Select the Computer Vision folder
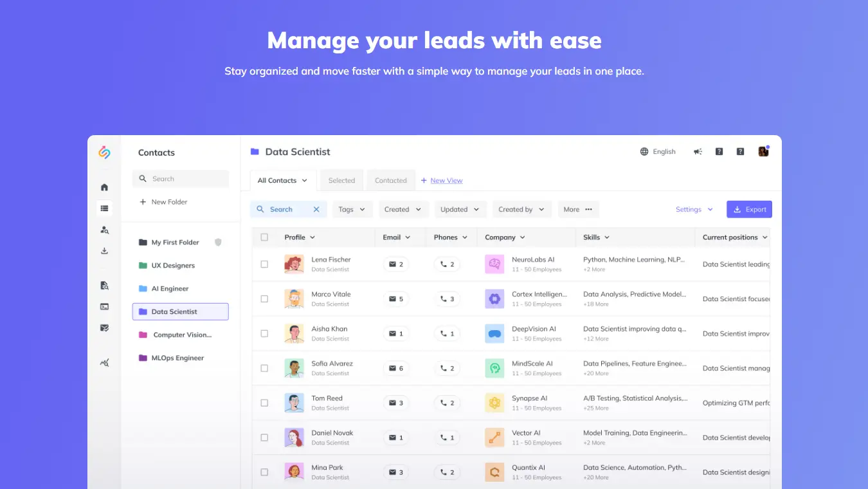Image resolution: width=868 pixels, height=489 pixels. [x=182, y=335]
